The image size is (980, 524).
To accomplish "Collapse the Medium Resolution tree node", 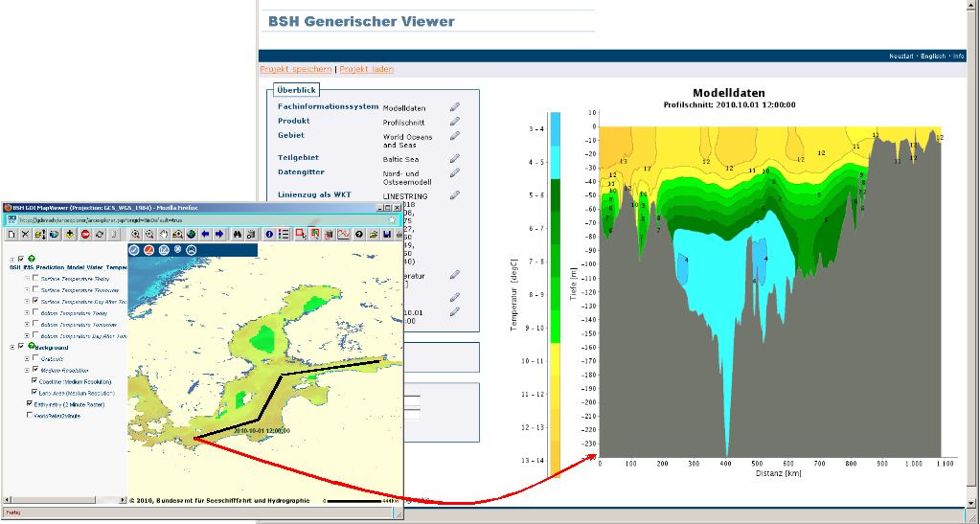I will (27, 370).
